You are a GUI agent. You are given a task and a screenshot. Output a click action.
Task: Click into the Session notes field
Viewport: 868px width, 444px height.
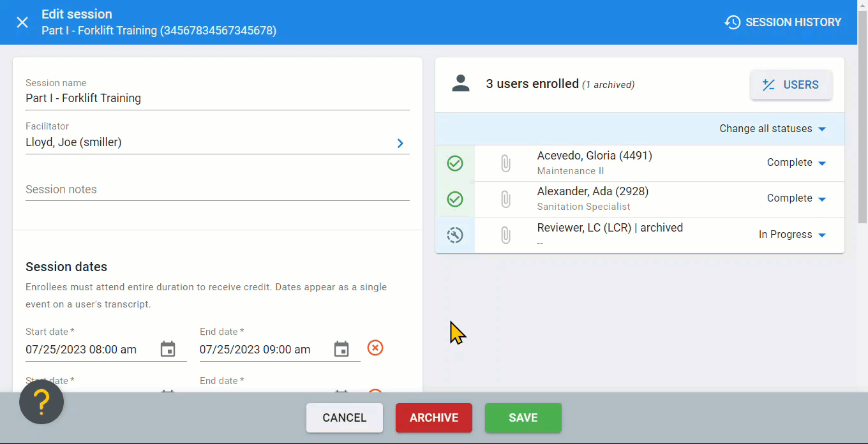point(217,189)
